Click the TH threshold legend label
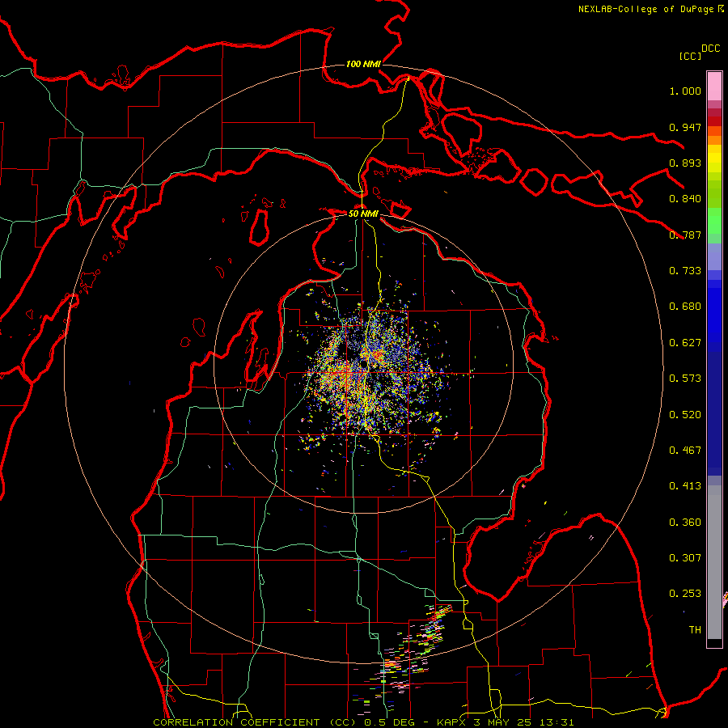 point(695,630)
